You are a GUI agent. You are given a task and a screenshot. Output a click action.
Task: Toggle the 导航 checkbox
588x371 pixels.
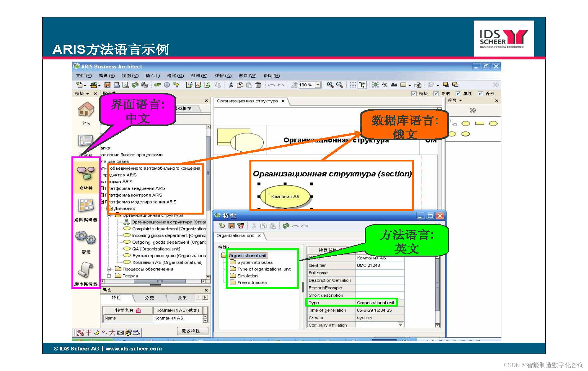point(436,94)
